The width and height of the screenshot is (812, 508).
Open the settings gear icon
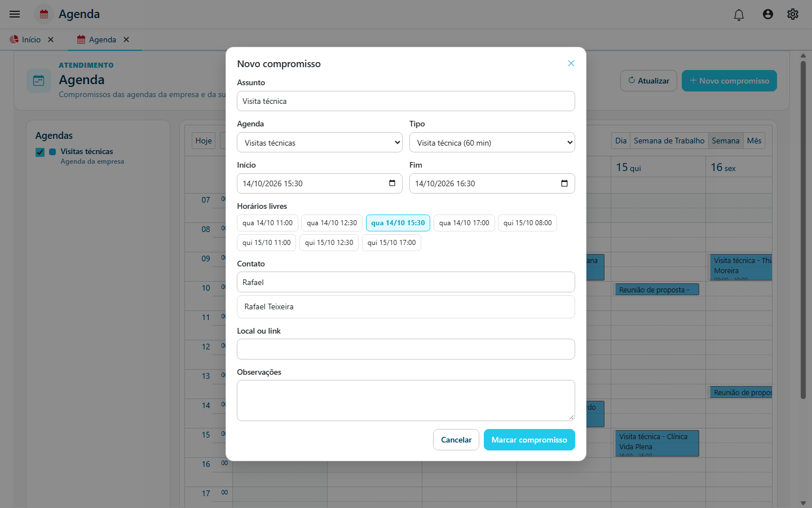point(793,14)
